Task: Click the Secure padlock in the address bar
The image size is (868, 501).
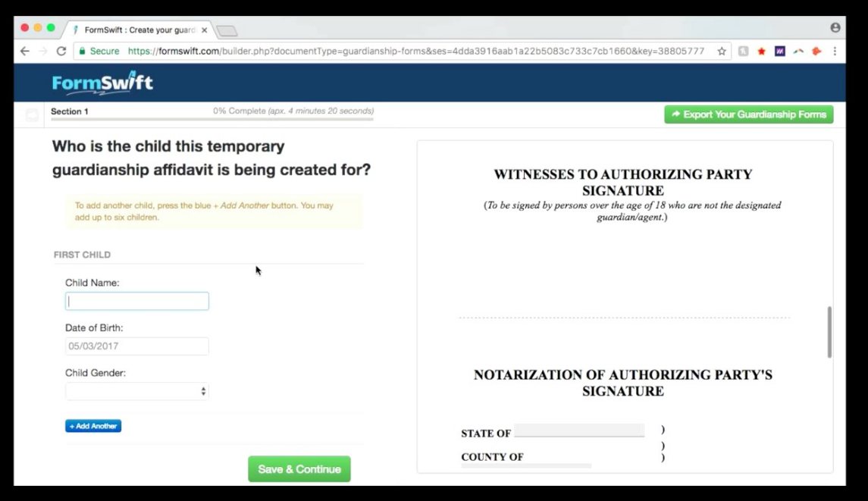Action: pos(84,51)
